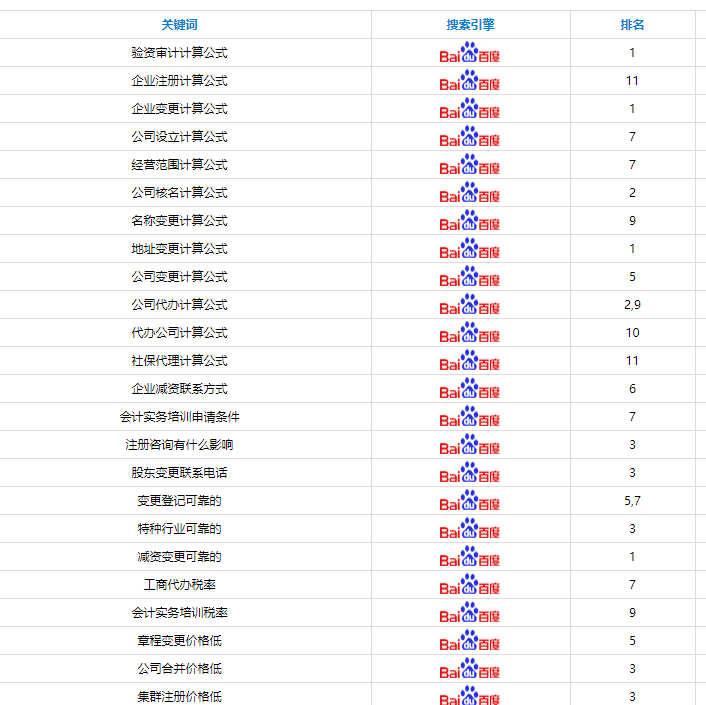This screenshot has height=705, width=706.
Task: Click keyword 公司核名计算公式
Action: click(x=179, y=193)
